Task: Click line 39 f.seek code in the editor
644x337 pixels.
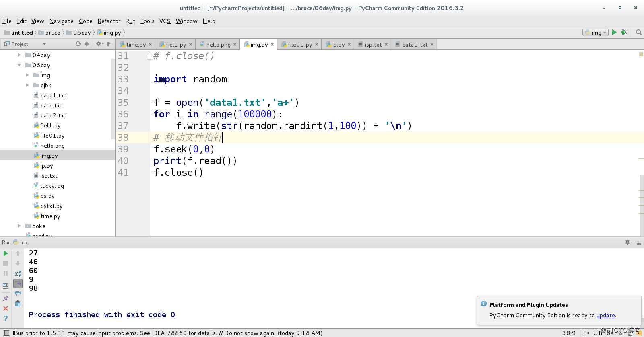Action: click(x=184, y=149)
